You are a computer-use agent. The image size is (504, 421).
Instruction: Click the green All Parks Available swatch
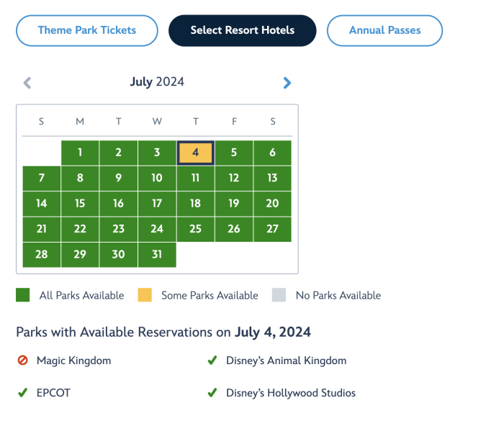click(23, 295)
